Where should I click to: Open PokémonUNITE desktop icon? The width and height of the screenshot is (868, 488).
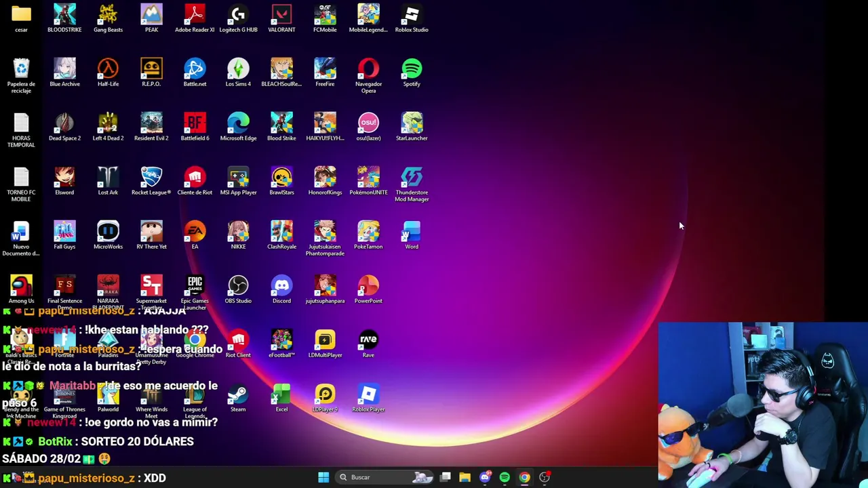(x=368, y=181)
